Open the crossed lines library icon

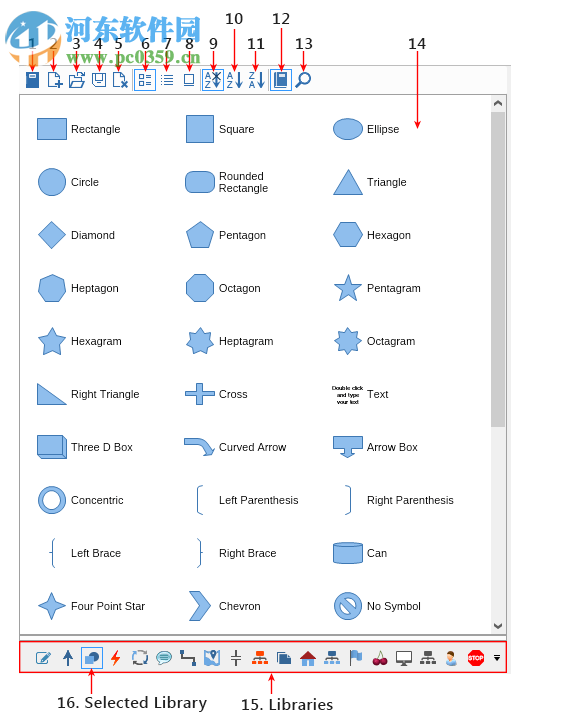point(236,657)
